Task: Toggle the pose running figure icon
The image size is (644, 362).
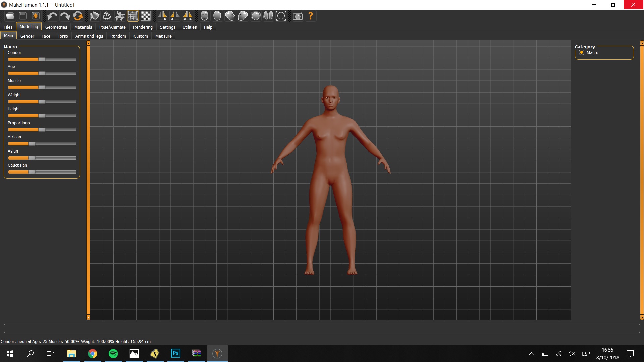Action: click(x=120, y=16)
